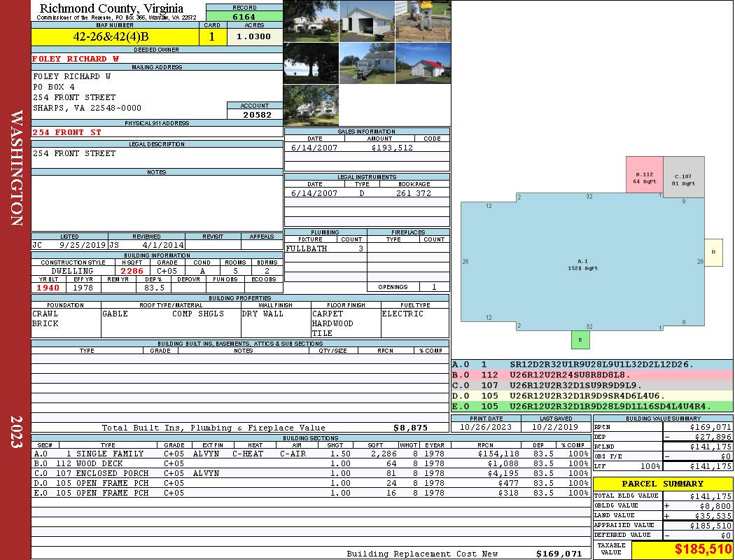Select the yellow D.0 105 sketch code row
735x560 pixels.
pos(592,395)
